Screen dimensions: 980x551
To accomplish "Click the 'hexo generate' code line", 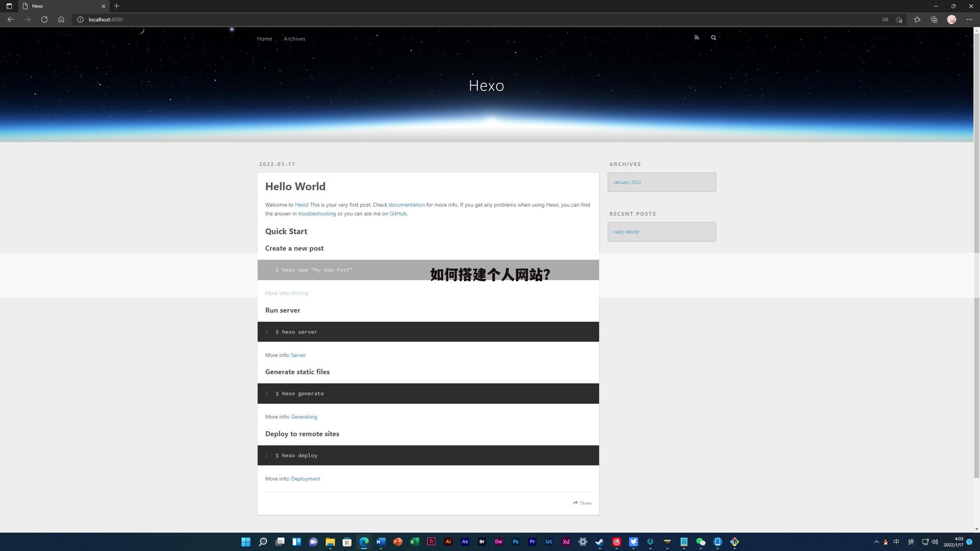I will [x=300, y=393].
